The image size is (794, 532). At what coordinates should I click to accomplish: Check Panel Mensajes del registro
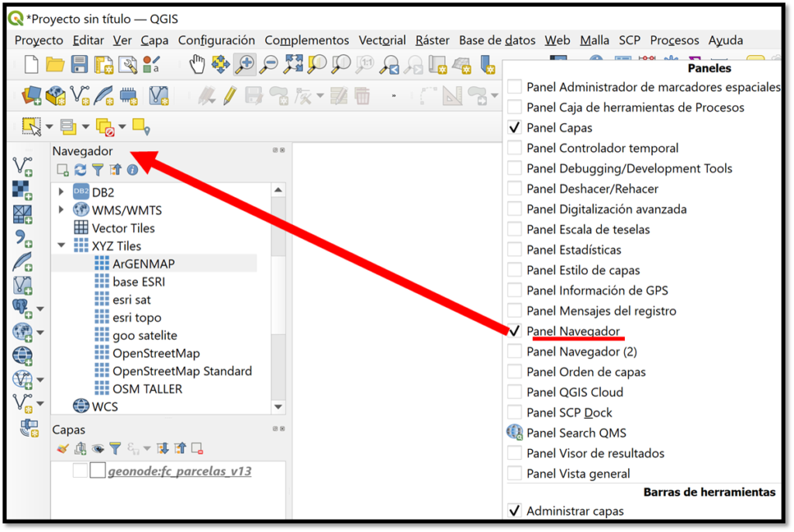[x=515, y=310]
